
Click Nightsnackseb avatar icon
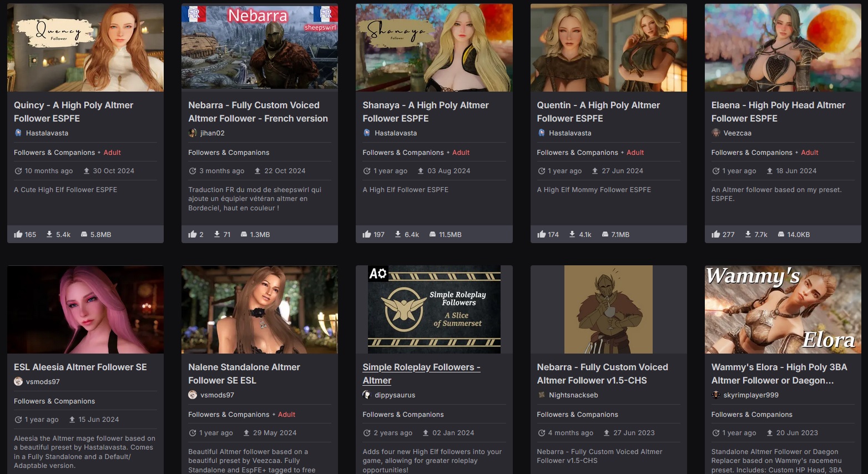tap(542, 395)
